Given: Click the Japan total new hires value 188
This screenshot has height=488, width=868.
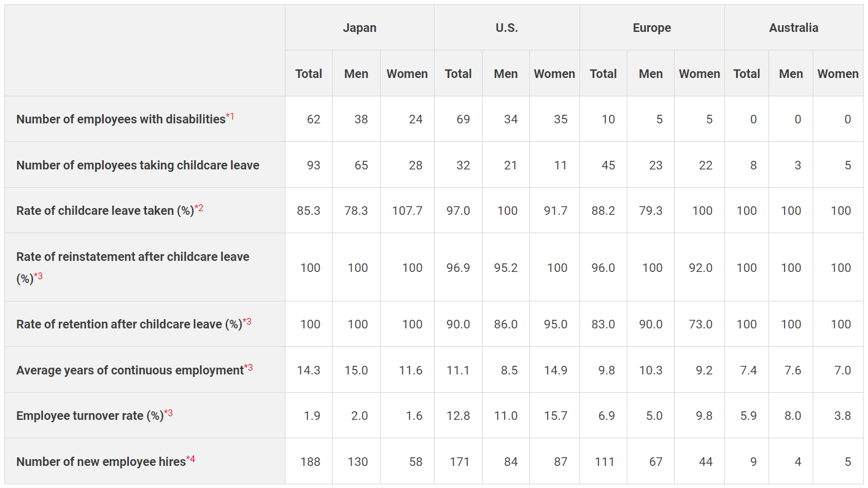Looking at the screenshot, I should click(310, 462).
